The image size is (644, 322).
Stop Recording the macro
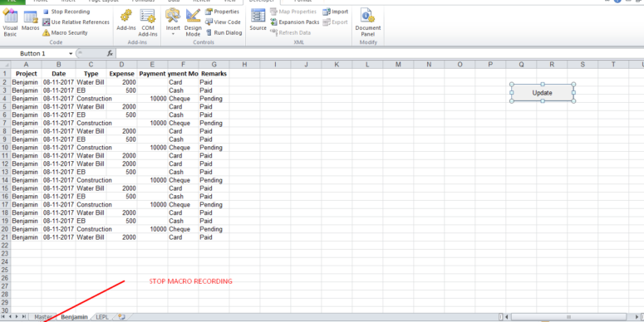click(x=66, y=12)
